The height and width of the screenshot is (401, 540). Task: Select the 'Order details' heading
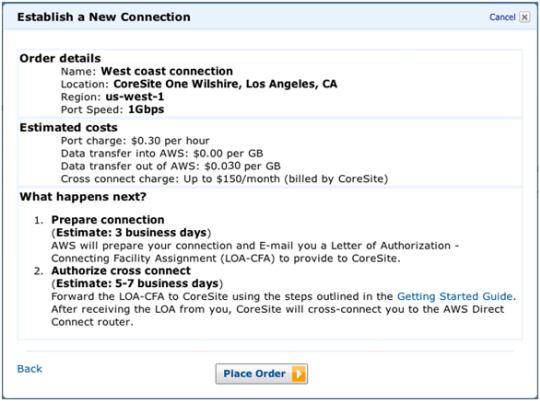click(x=60, y=58)
